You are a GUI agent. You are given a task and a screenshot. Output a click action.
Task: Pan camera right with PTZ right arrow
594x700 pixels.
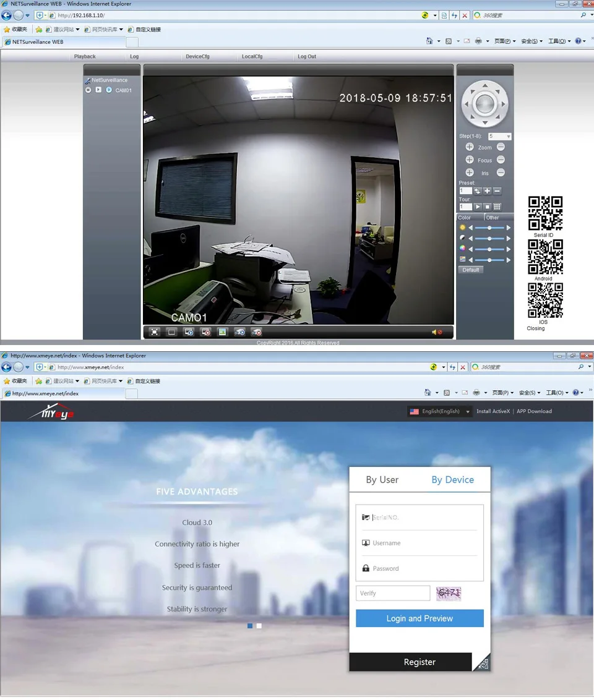coord(503,104)
